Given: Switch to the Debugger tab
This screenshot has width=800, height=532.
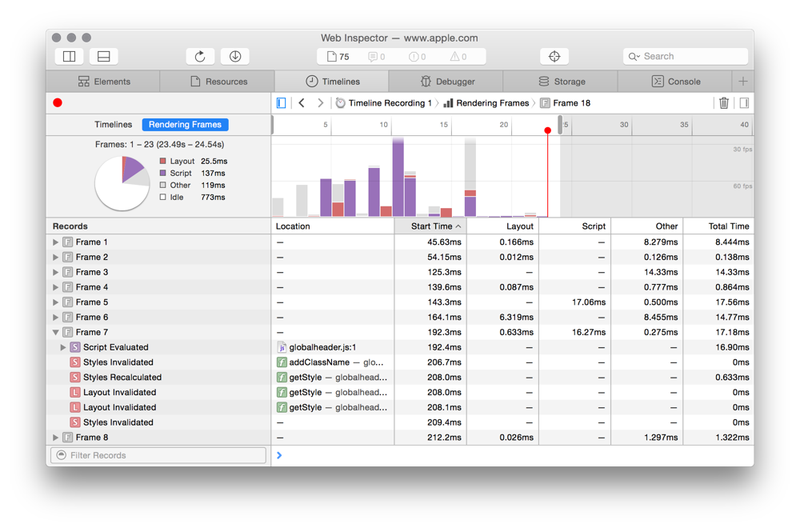Looking at the screenshot, I should 446,82.
